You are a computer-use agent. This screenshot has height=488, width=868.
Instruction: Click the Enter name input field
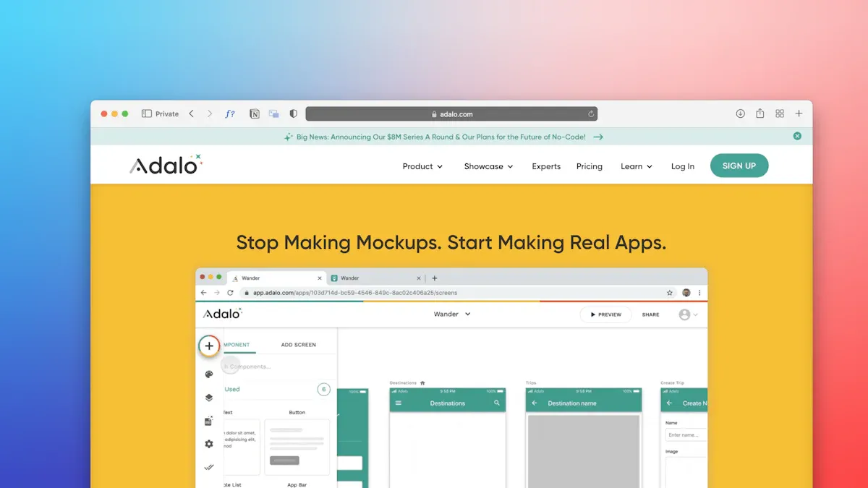pyautogui.click(x=686, y=435)
